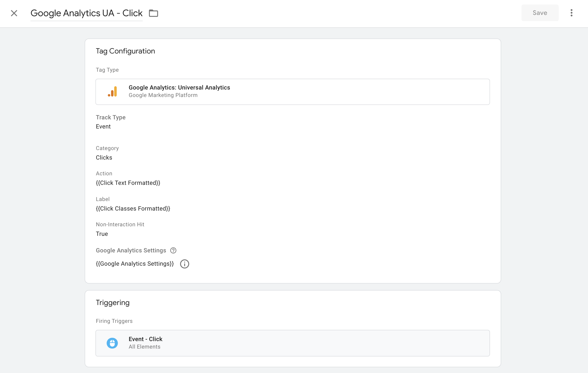This screenshot has width=588, height=373.
Task: Click the Track Type value Event
Action: (103, 127)
